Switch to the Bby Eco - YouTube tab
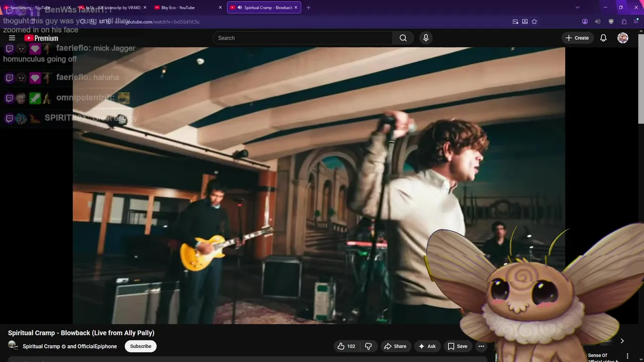Screen dimensions: 644x362 click(188, 8)
